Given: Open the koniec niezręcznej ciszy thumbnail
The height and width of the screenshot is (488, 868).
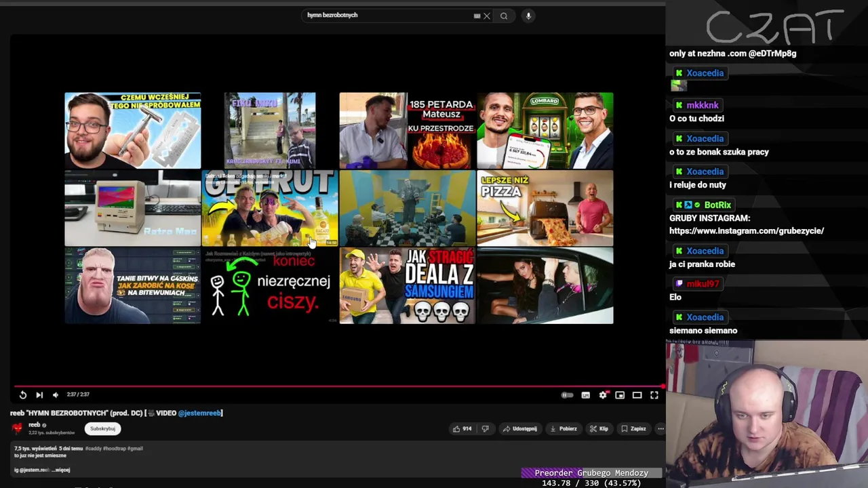Looking at the screenshot, I should point(270,285).
